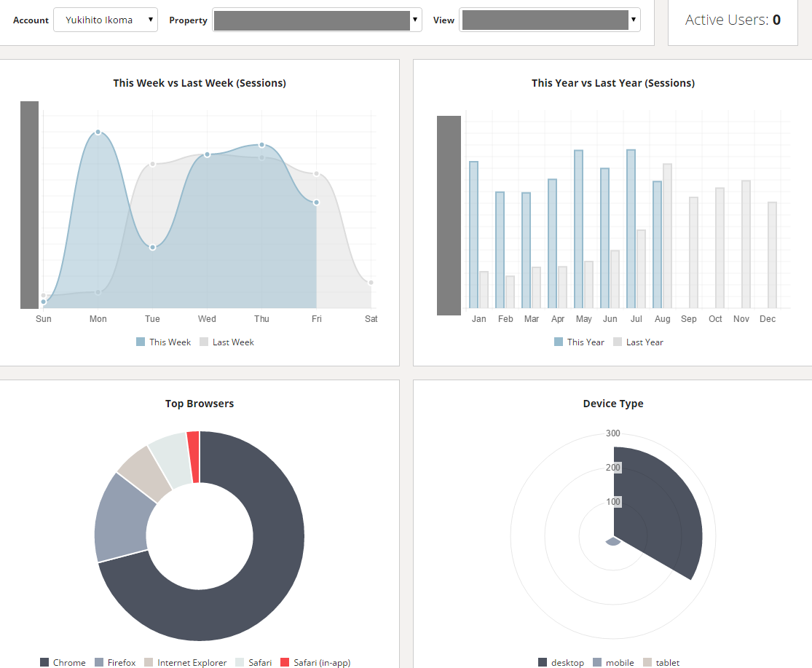Click the Dec Last Year bar

(772, 255)
